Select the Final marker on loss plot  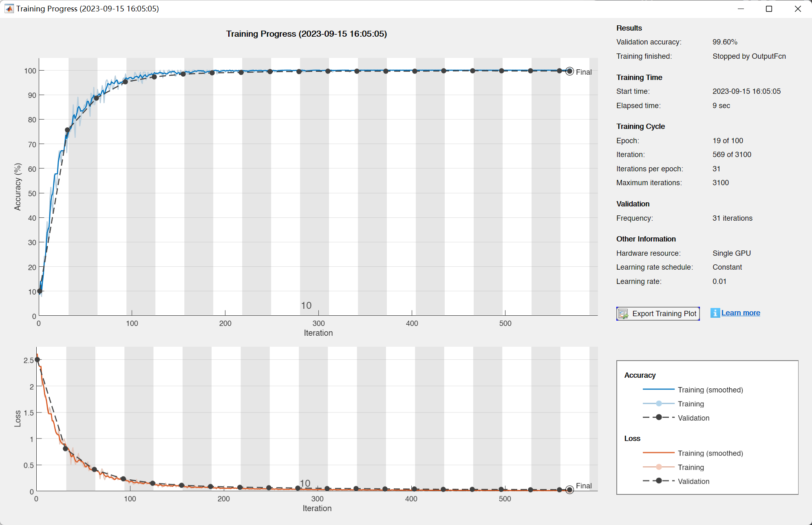(x=569, y=490)
